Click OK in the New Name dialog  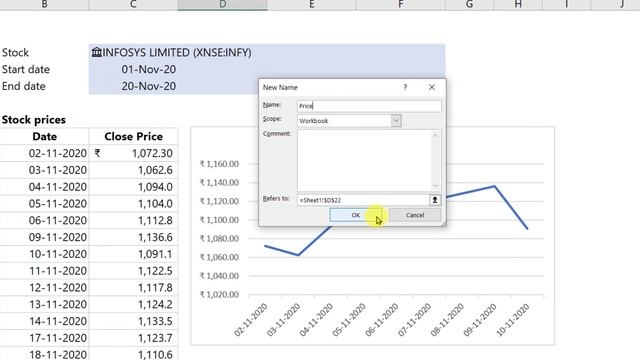coord(356,215)
